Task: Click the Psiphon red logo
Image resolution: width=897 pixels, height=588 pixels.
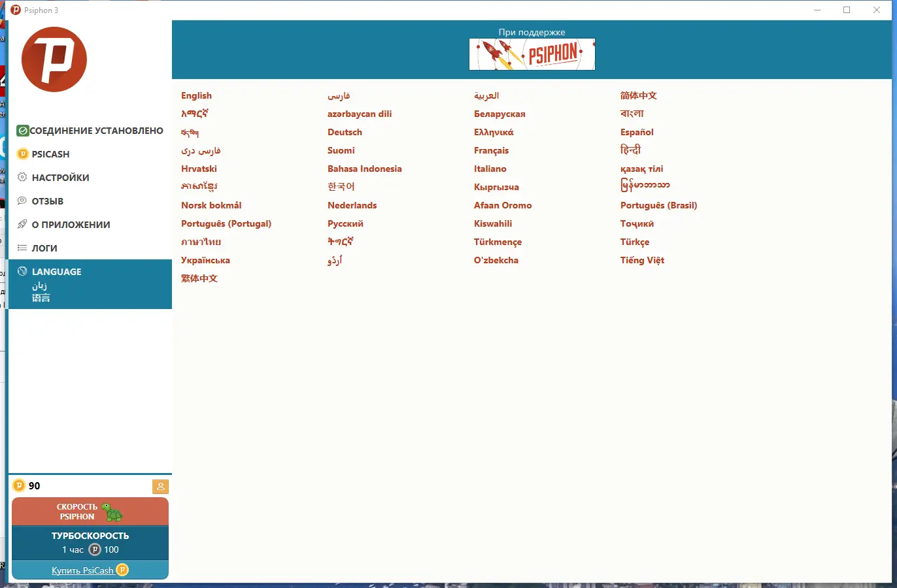Action: coord(54,59)
